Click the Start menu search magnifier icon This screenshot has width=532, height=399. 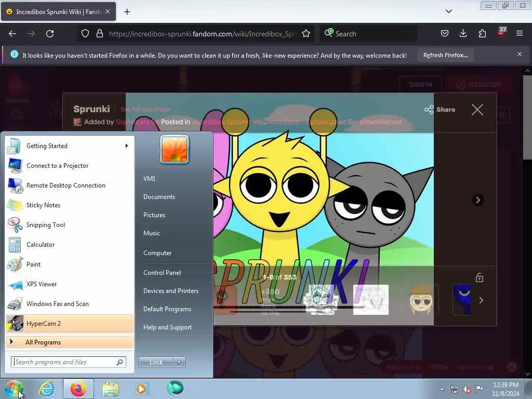pyautogui.click(x=119, y=362)
